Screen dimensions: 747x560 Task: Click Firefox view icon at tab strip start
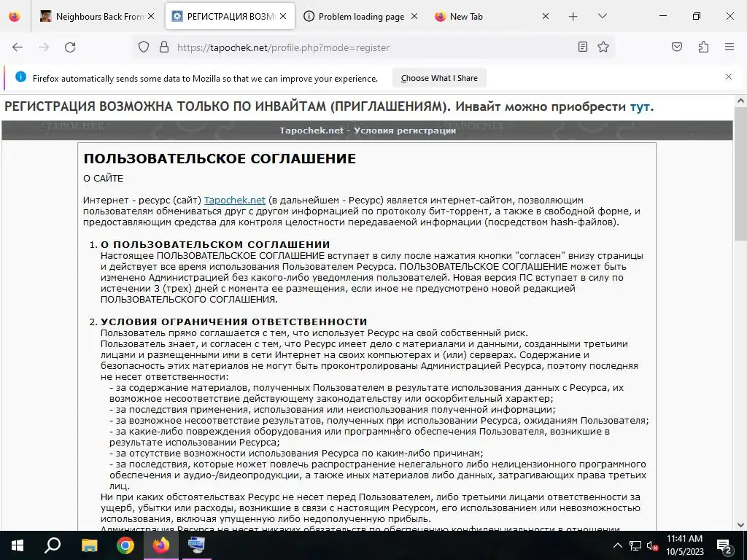pos(15,17)
